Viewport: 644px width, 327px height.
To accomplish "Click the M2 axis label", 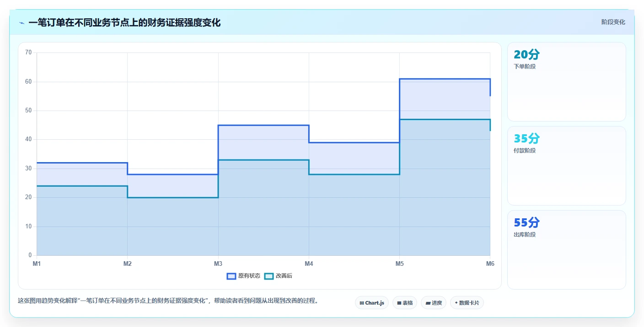I will 128,264.
